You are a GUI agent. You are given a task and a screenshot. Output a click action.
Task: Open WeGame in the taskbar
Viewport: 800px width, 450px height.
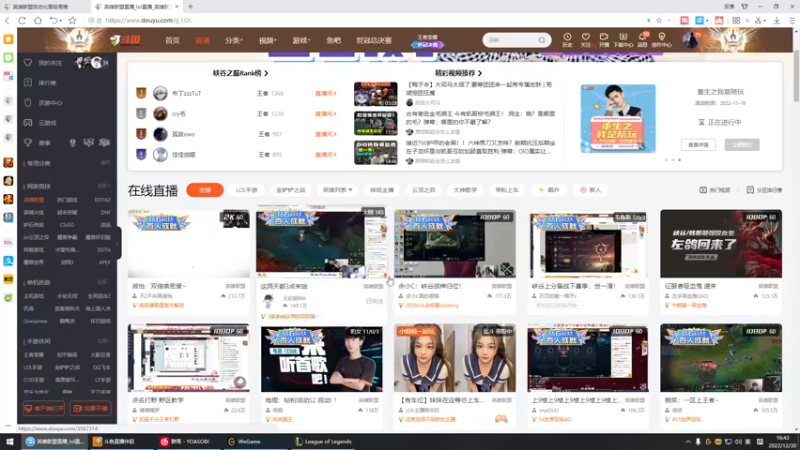[x=244, y=441]
